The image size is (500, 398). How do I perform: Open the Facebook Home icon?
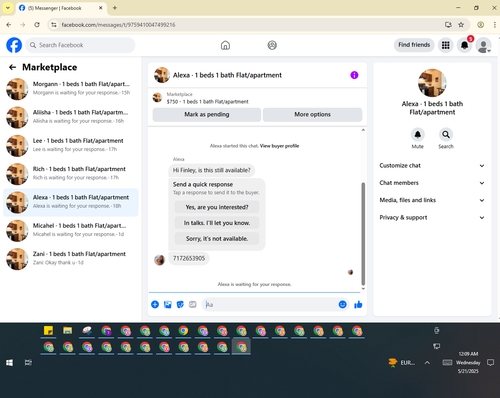tap(225, 45)
